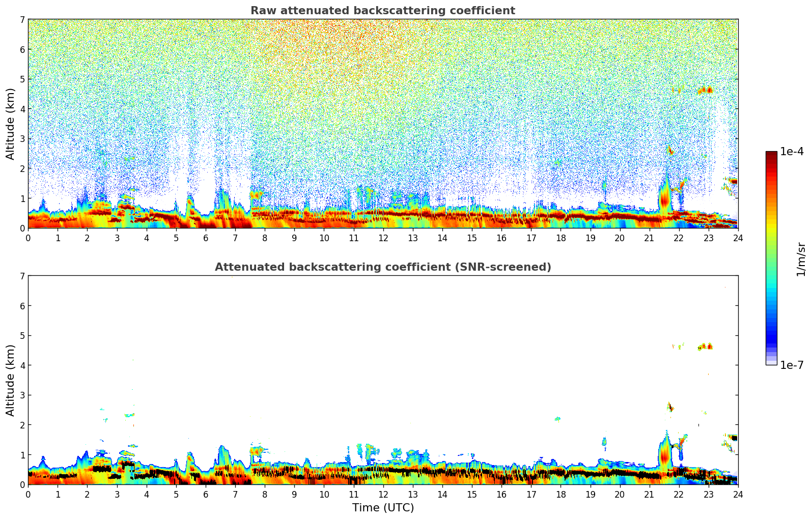Click the 'Raw attenuated backscattering coefficient' title
The image size is (812, 519).
383,11
